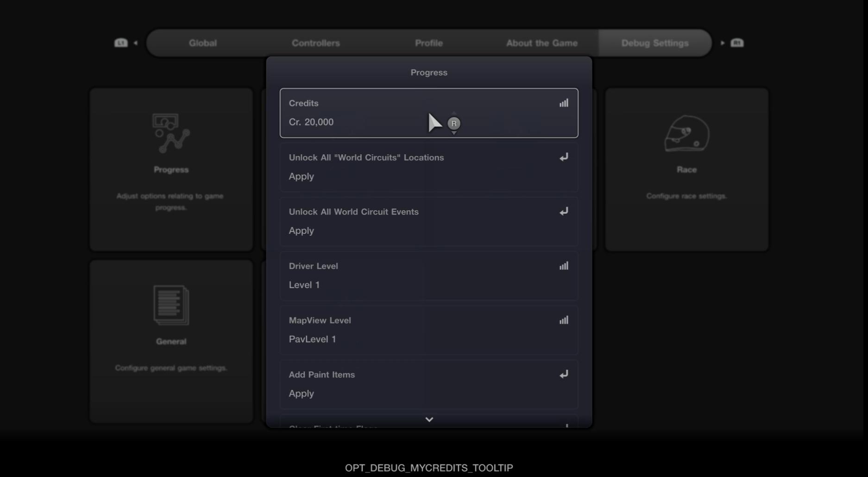
Task: Go to the About the Game tab
Action: pyautogui.click(x=541, y=43)
